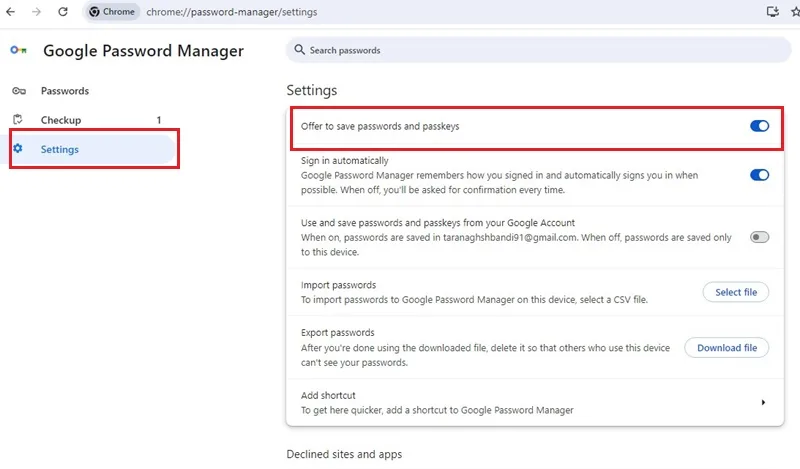
Task: Click the Passwords key icon in the sidebar
Action: coord(19,91)
